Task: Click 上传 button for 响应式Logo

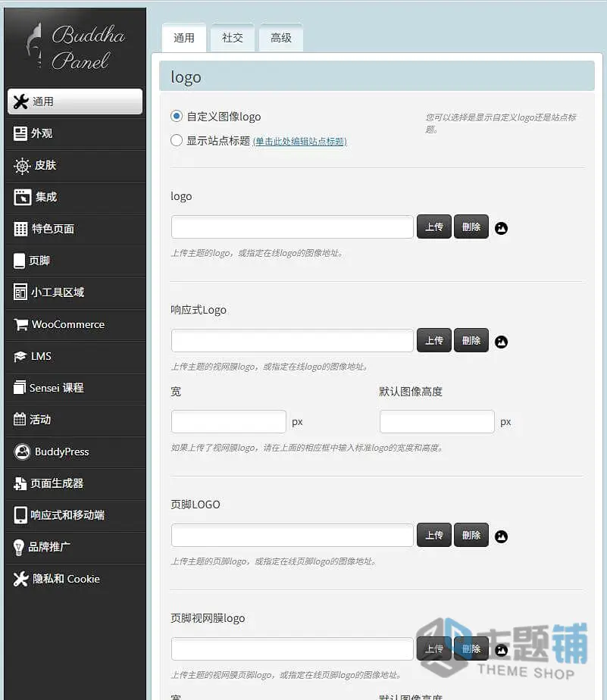Action: pos(434,341)
